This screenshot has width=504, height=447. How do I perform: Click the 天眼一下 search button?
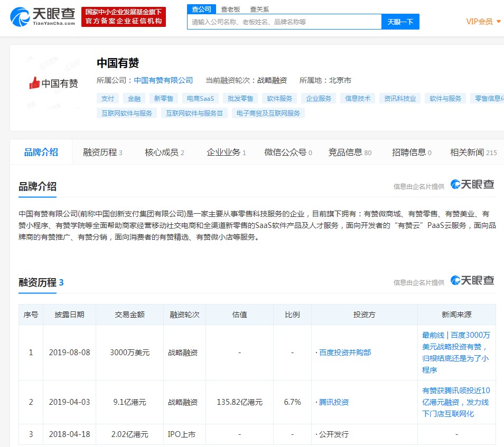pyautogui.click(x=400, y=22)
